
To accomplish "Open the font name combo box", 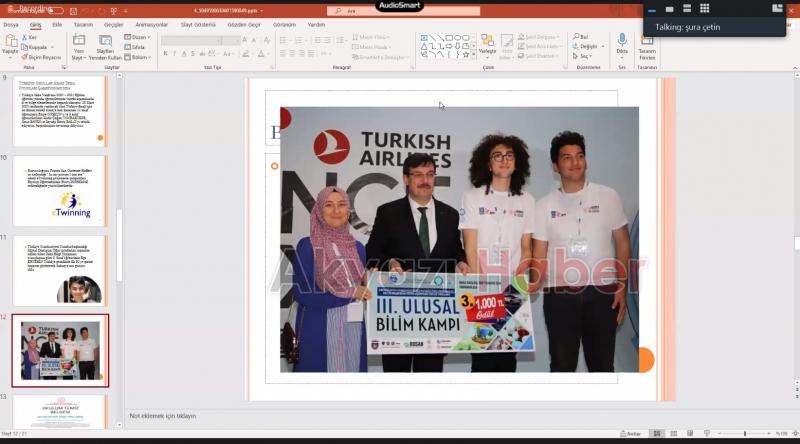I will pos(192,40).
